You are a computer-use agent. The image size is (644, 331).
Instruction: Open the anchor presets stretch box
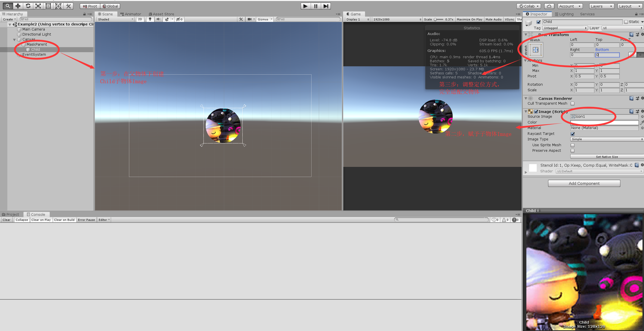tap(535, 50)
